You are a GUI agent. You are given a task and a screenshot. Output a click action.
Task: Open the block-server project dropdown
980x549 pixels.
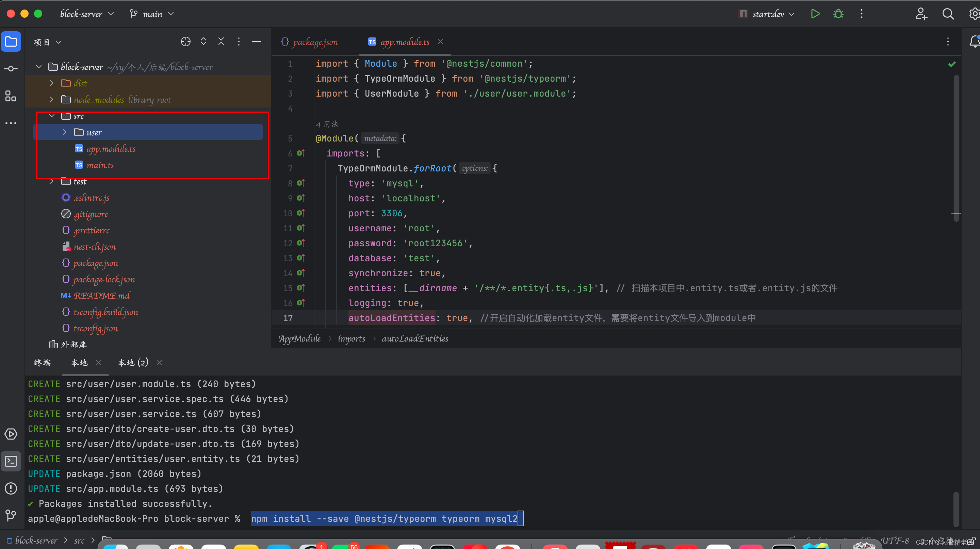[x=87, y=14]
